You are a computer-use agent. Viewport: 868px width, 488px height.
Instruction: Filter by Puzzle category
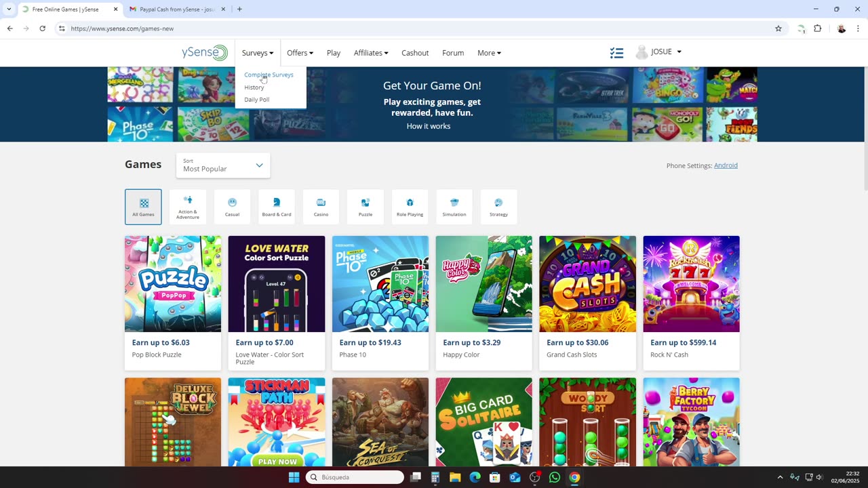366,207
